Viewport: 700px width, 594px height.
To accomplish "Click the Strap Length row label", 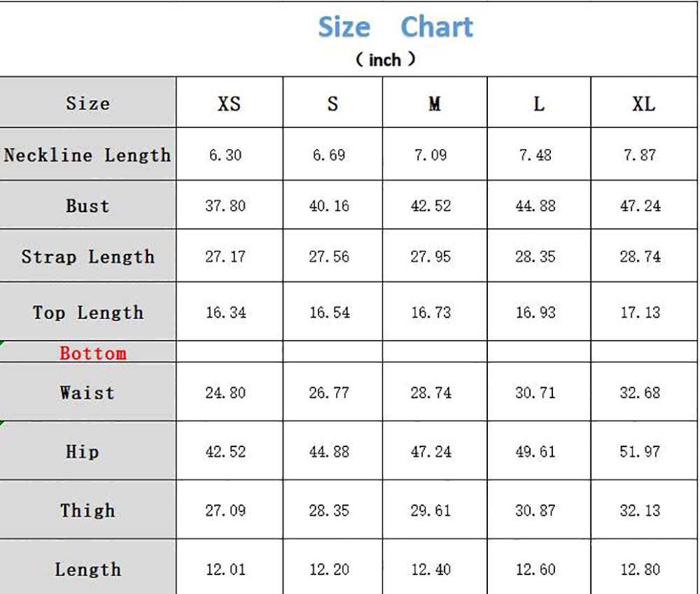I will pyautogui.click(x=87, y=257).
